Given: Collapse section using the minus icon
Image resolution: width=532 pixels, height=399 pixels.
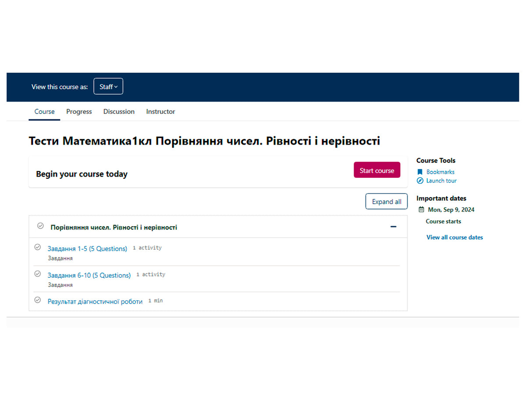Looking at the screenshot, I should click(393, 227).
